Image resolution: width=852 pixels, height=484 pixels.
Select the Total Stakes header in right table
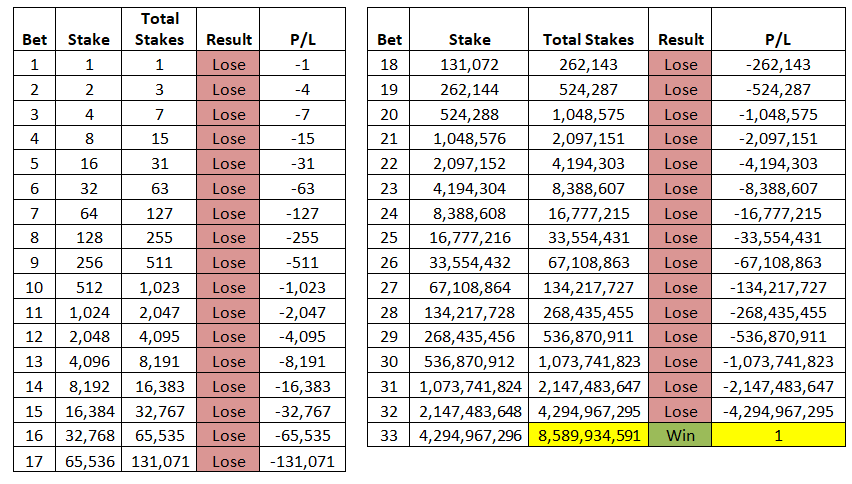[588, 40]
